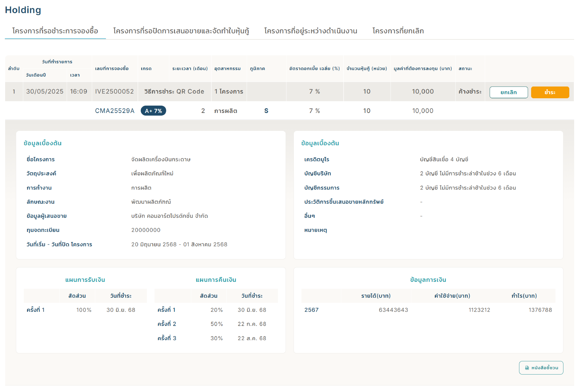579x392 pixels.
Task: Click the region value S
Action: [x=266, y=111]
